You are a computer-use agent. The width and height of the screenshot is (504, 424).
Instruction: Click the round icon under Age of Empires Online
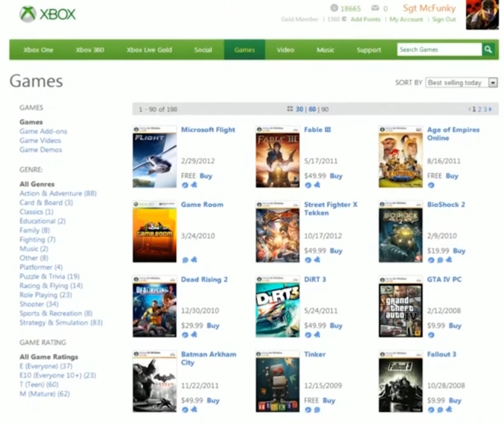click(431, 185)
